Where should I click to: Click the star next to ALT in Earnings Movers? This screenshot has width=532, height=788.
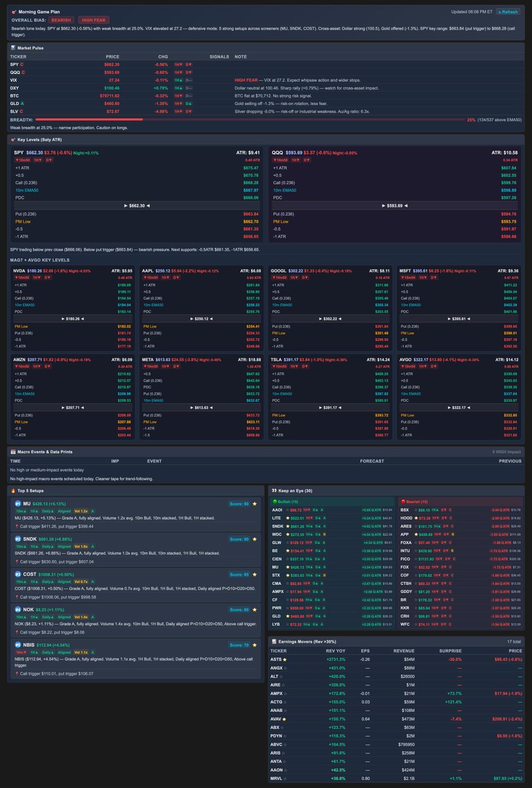click(281, 676)
